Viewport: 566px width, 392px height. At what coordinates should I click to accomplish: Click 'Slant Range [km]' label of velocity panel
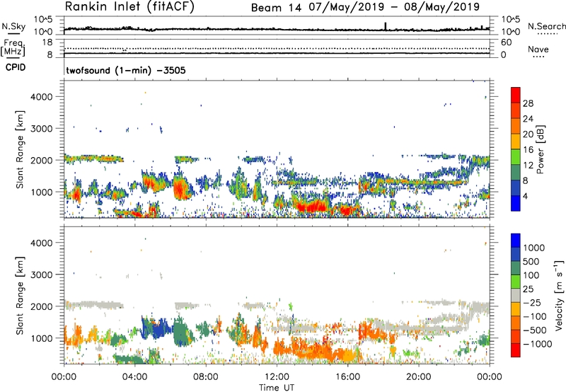[x=20, y=296]
